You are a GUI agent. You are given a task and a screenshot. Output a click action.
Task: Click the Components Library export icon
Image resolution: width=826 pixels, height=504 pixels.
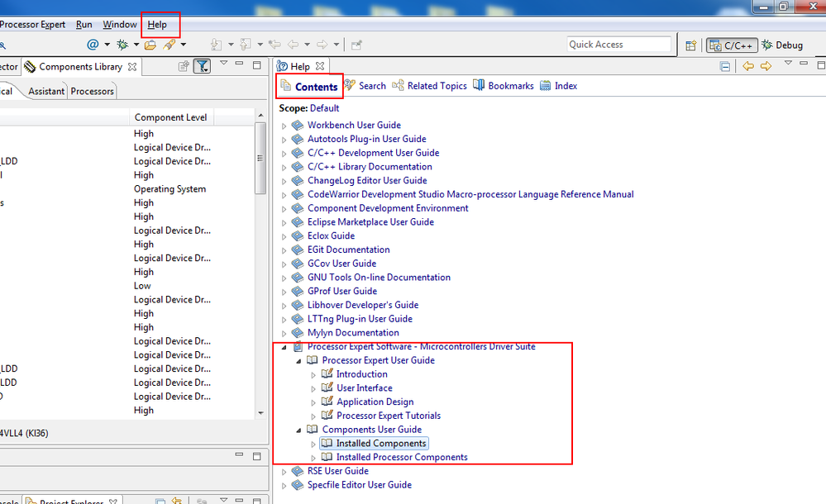pyautogui.click(x=184, y=66)
